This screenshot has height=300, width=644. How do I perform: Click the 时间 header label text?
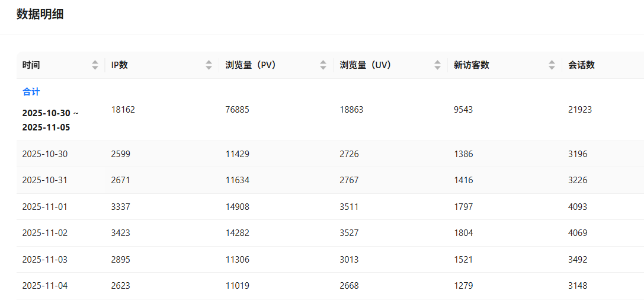point(31,65)
